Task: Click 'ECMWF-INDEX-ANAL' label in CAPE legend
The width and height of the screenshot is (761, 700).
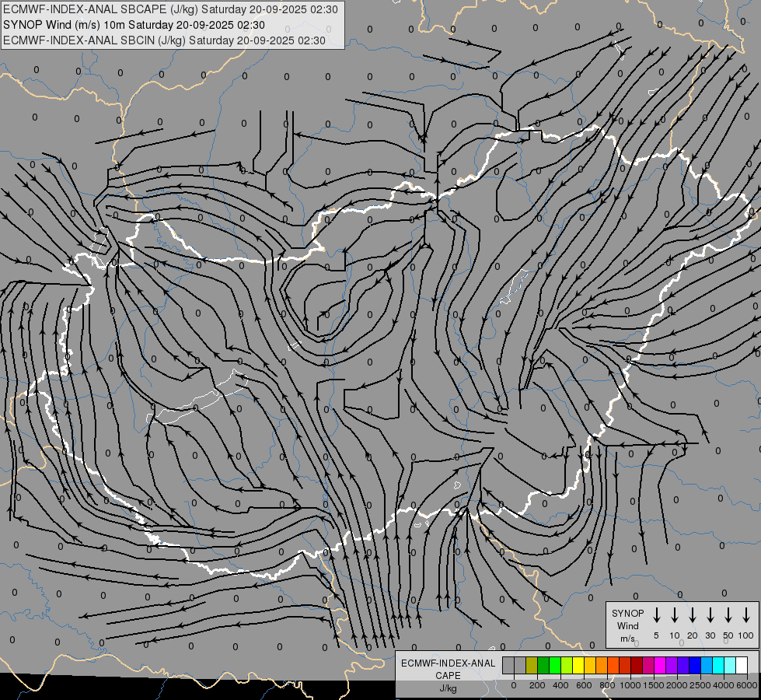Action: click(448, 663)
